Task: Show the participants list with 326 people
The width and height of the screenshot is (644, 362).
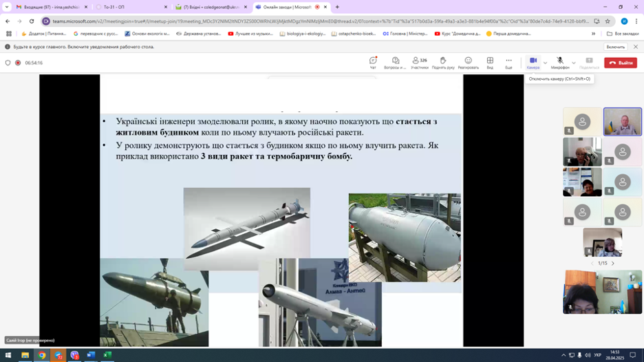Action: click(x=419, y=63)
